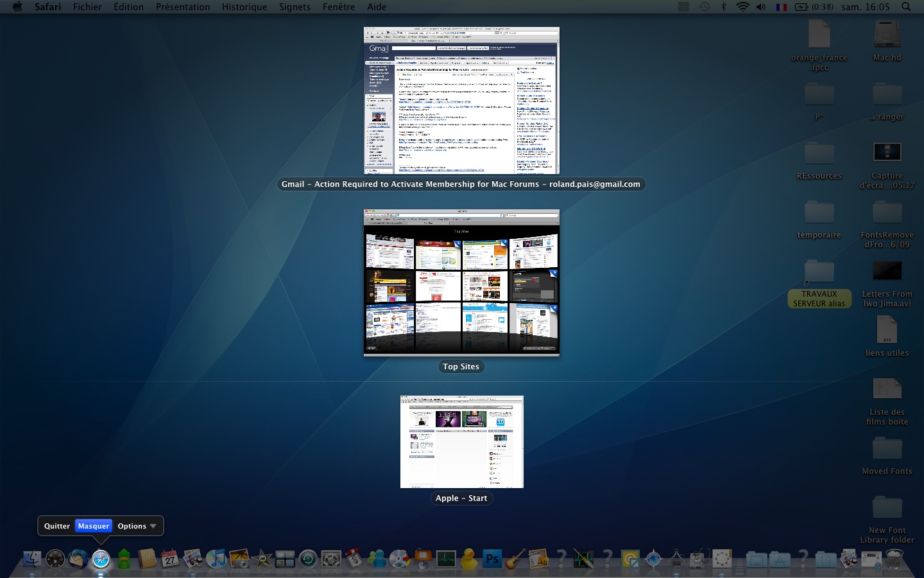The width and height of the screenshot is (924, 578).
Task: Launch Photoshop (Ps) from the Dock
Action: [492, 559]
